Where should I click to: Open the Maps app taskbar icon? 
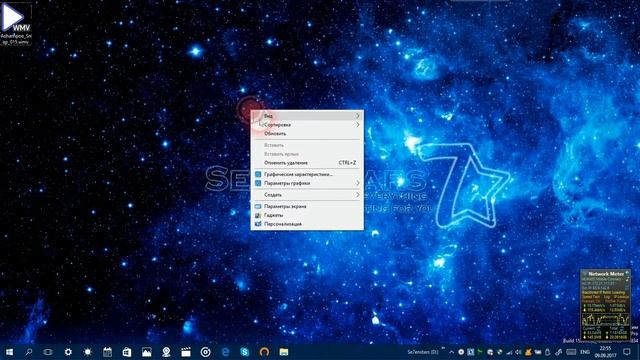click(166, 352)
